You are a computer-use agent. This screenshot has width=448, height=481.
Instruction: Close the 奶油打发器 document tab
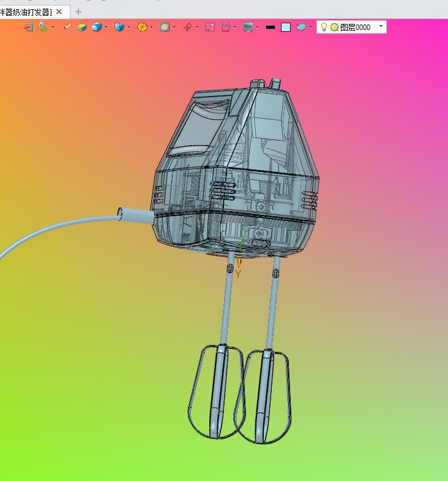[59, 12]
